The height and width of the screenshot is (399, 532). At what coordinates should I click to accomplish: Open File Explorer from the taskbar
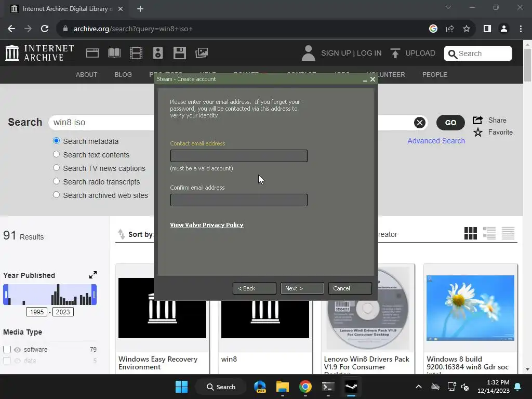tap(282, 387)
